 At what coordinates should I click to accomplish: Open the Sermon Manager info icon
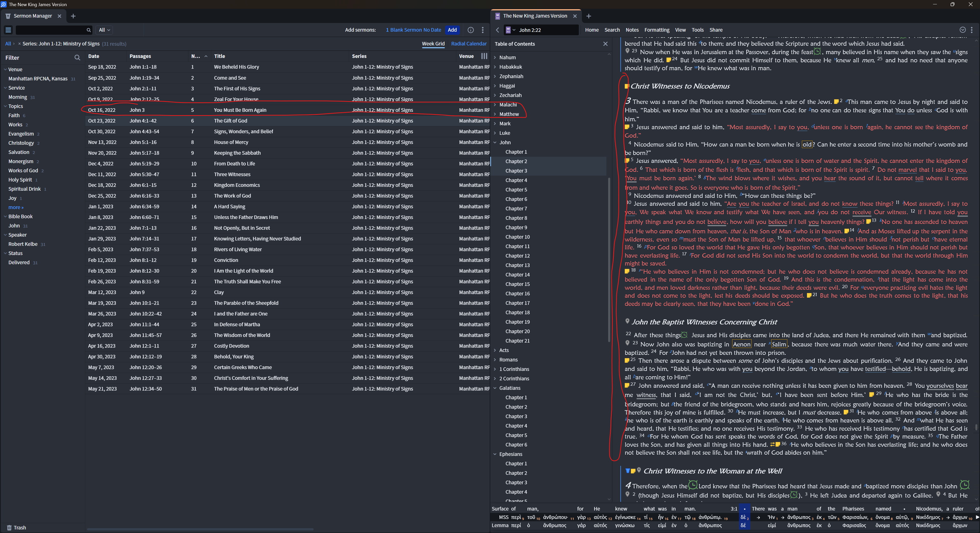pyautogui.click(x=471, y=30)
